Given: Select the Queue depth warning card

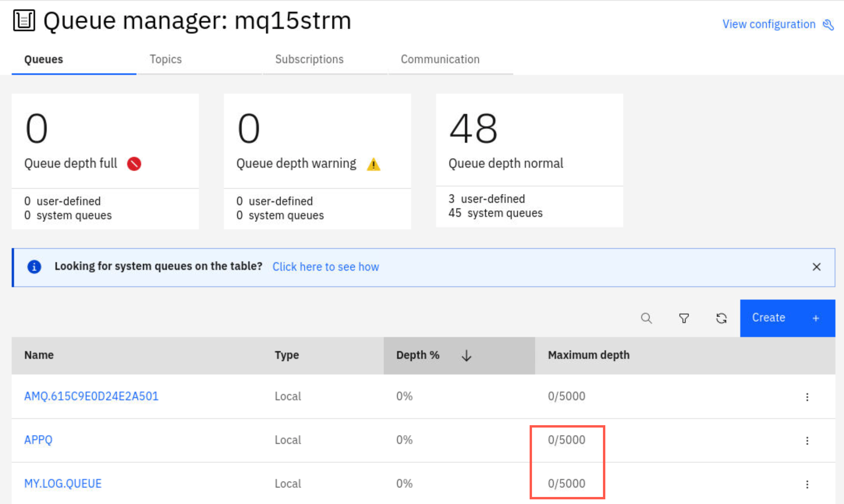Looking at the screenshot, I should point(317,161).
